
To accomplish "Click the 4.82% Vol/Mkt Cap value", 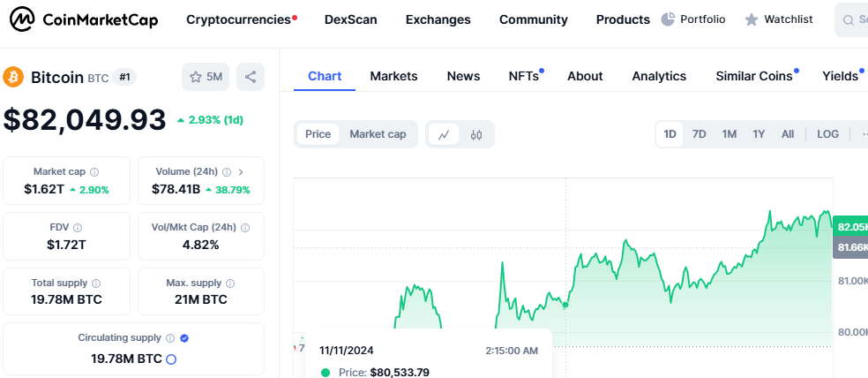I will click(x=200, y=245).
